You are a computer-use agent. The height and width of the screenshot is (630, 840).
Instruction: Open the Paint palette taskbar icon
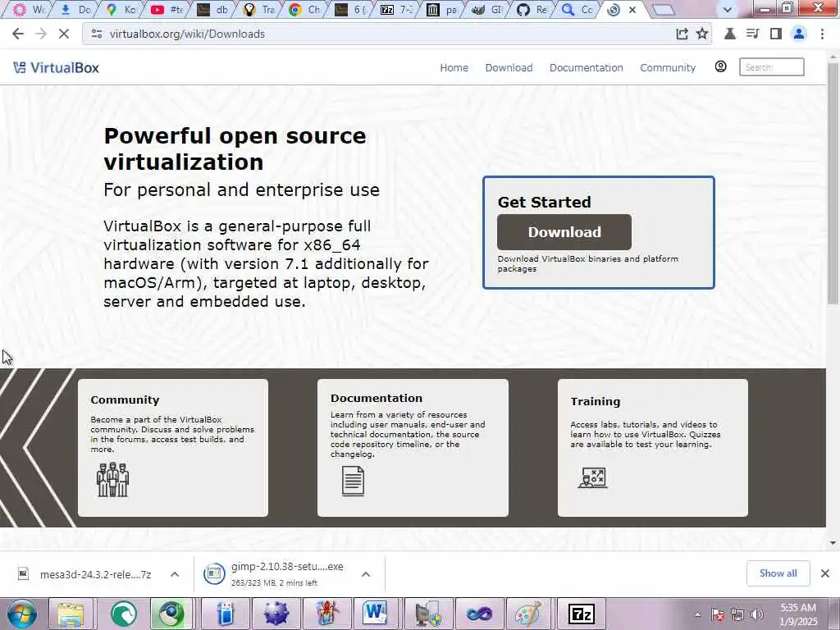tap(527, 614)
